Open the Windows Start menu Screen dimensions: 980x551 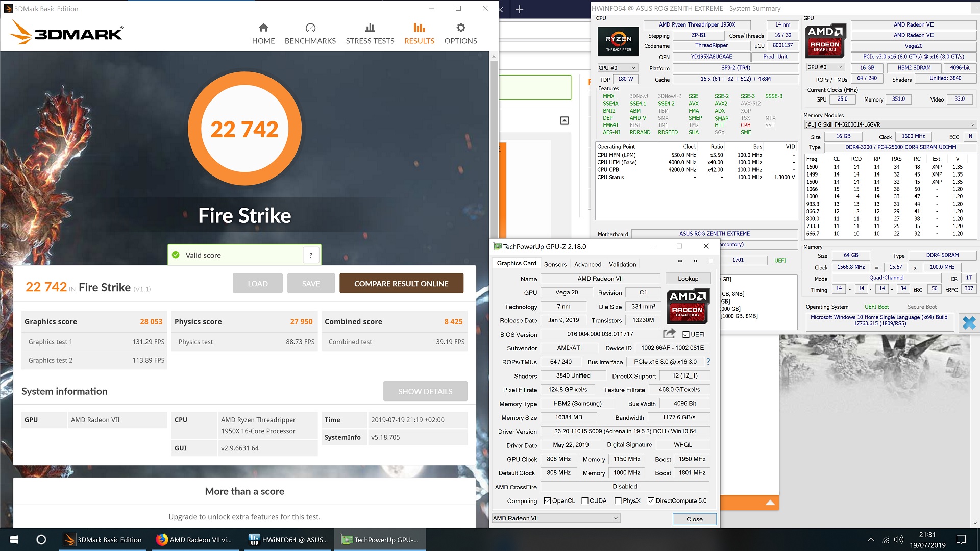[14, 539]
